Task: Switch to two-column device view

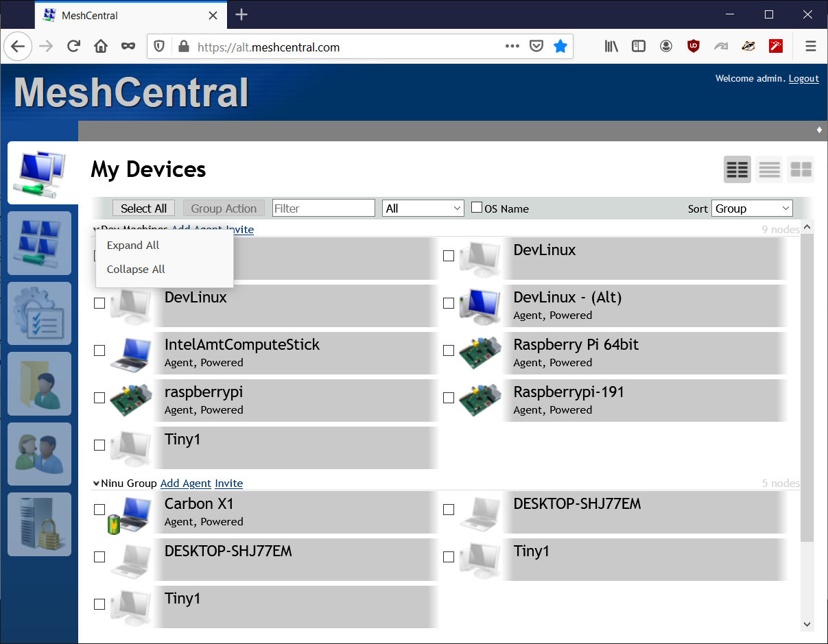Action: pyautogui.click(x=737, y=169)
